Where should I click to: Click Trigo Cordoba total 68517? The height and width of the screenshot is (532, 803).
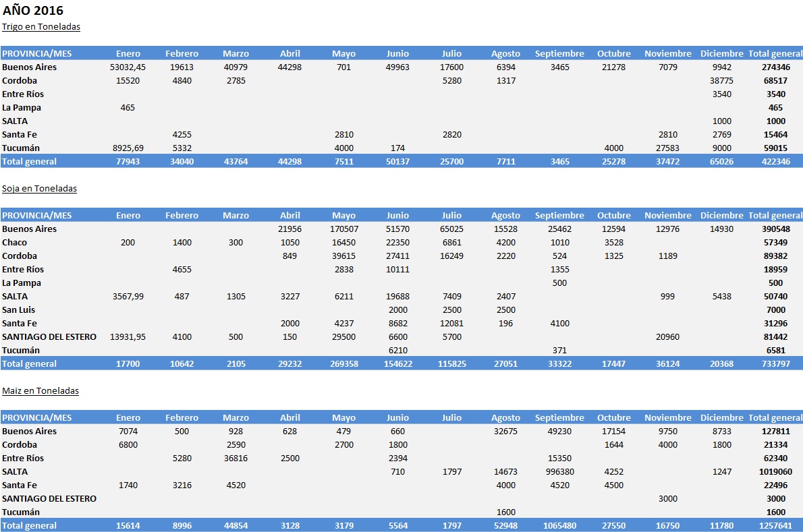pyautogui.click(x=776, y=80)
